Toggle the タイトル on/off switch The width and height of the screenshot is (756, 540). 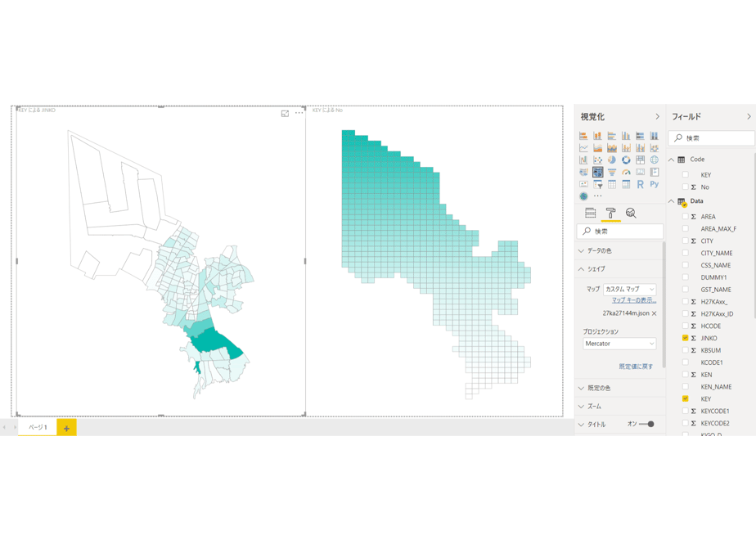pos(646,425)
